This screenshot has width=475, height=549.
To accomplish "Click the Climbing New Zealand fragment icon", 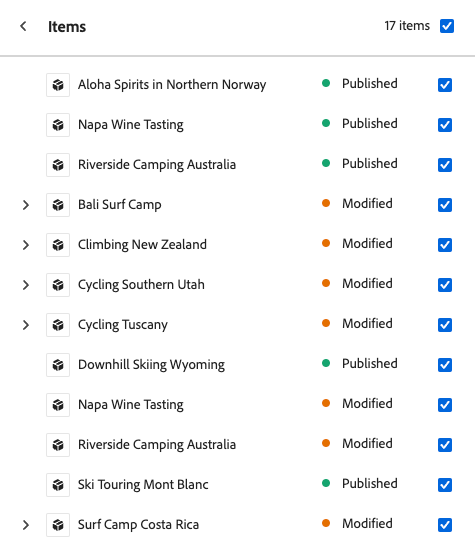I will click(x=58, y=245).
